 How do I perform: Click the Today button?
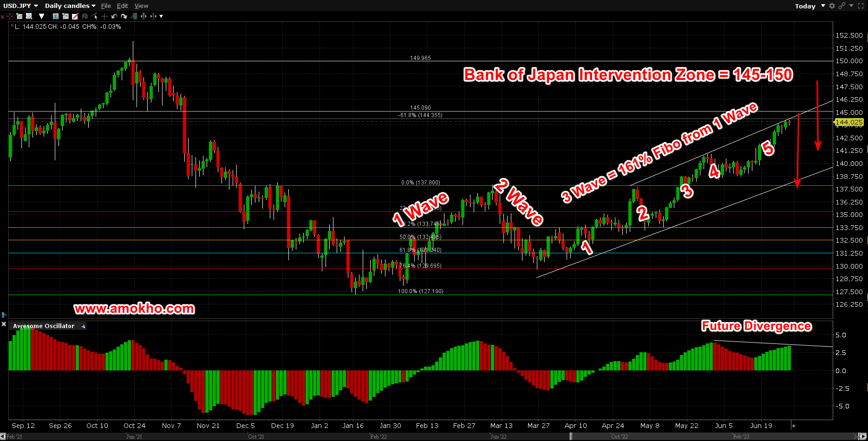point(804,6)
